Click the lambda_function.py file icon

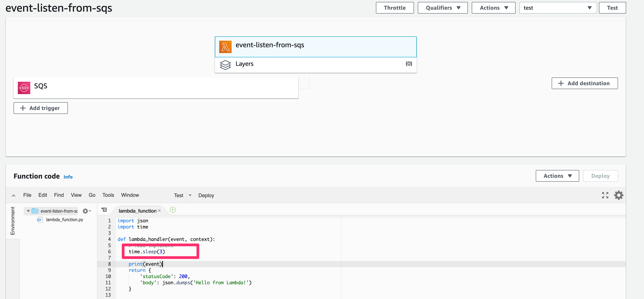click(x=40, y=220)
